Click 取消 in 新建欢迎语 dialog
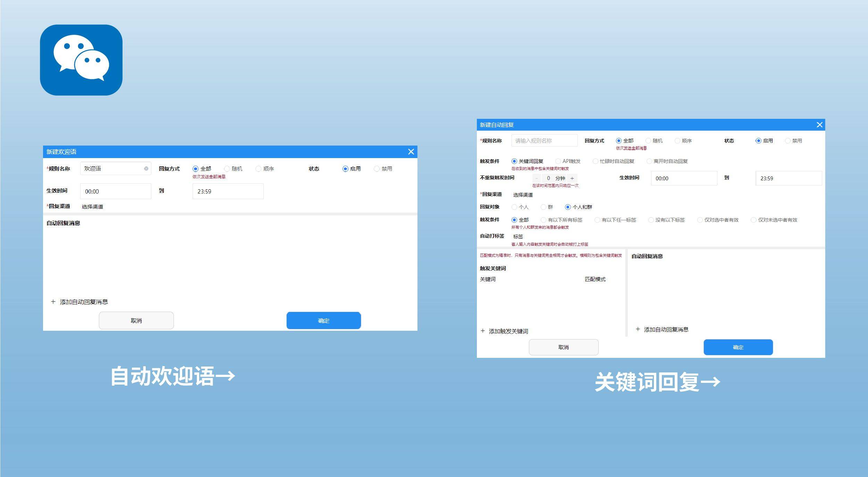Screen dimensions: 868x477 pyautogui.click(x=136, y=320)
